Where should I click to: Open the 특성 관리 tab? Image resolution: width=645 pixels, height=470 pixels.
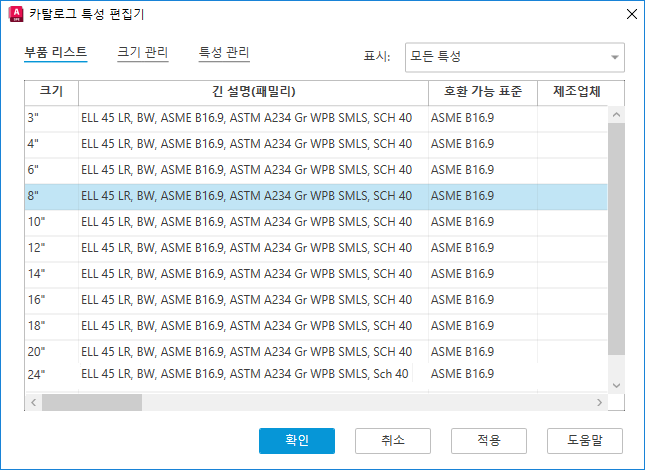[x=224, y=52]
